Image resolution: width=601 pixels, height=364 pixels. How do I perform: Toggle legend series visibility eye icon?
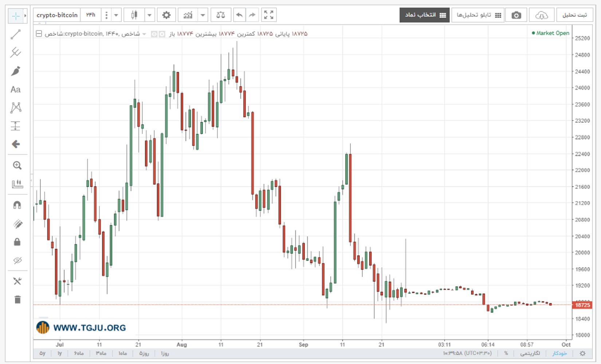tap(154, 34)
